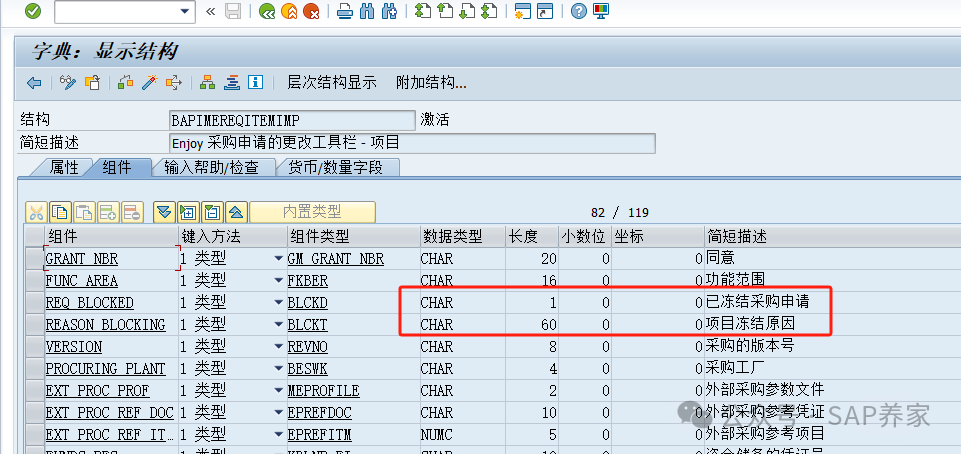The height and width of the screenshot is (454, 961).
Task: Open the Help question mark icon
Action: coord(579,11)
